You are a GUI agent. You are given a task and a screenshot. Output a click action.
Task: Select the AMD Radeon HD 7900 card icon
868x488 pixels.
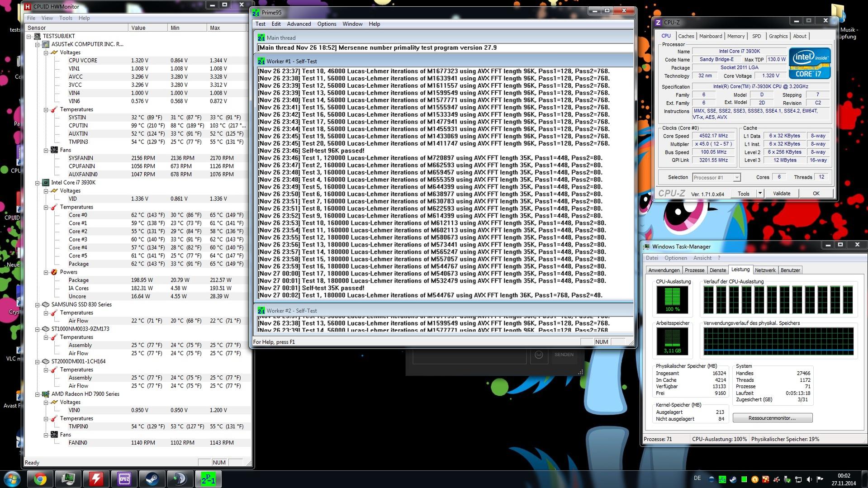click(x=46, y=394)
